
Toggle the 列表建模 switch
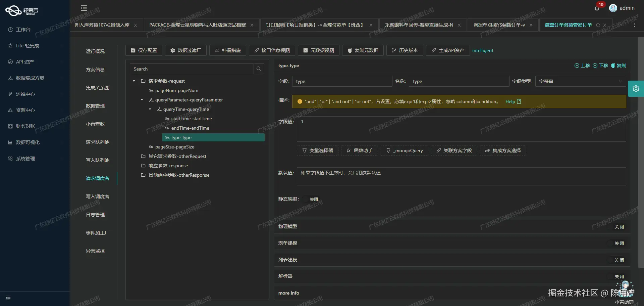pyautogui.click(x=616, y=260)
